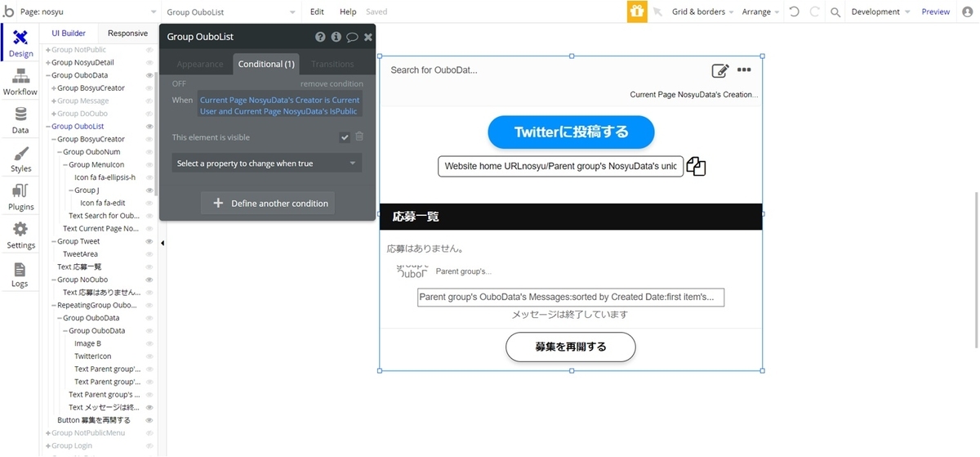Open the user account avatar menu
Screen dimensions: 980x457
tap(968, 12)
